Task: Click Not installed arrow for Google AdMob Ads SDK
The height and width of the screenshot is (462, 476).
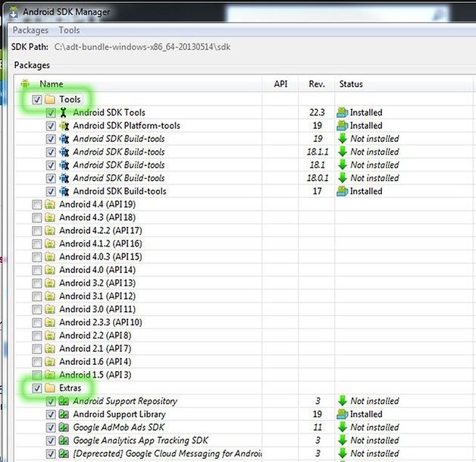Action: point(343,427)
